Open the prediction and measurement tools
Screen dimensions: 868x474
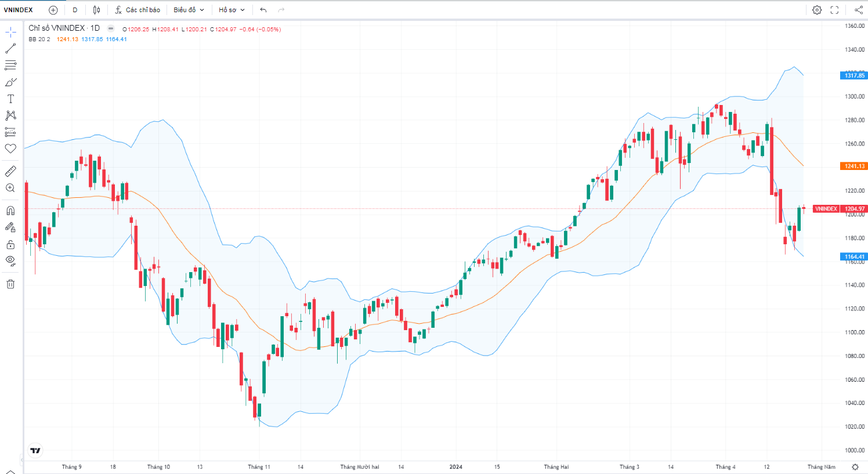coord(10,132)
